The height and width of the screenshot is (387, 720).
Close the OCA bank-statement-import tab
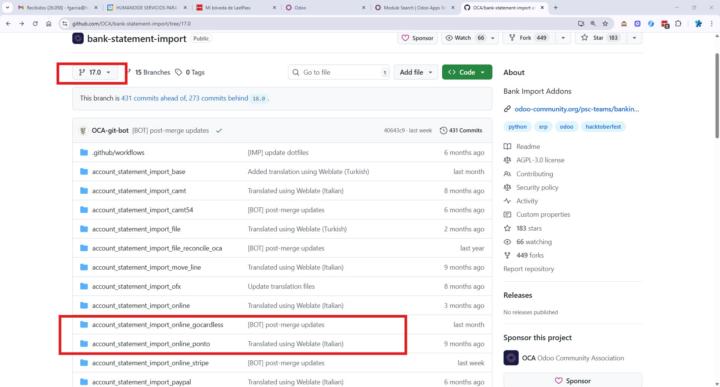coord(542,8)
